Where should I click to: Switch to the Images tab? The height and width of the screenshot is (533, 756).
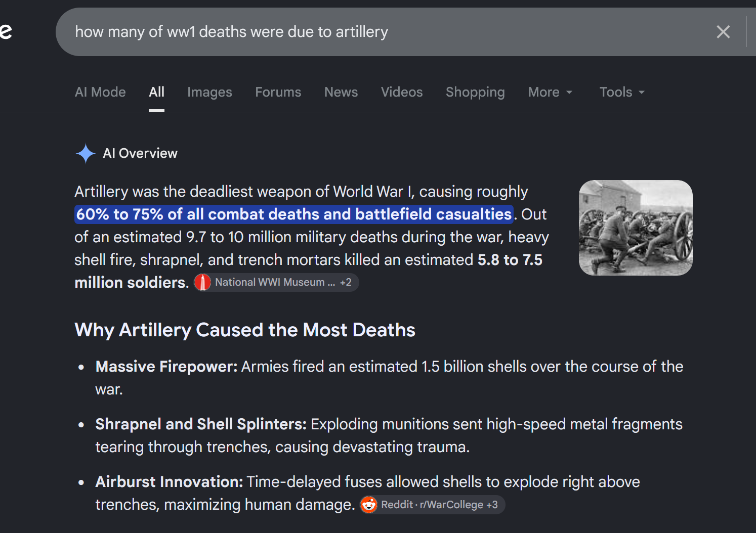(x=209, y=92)
